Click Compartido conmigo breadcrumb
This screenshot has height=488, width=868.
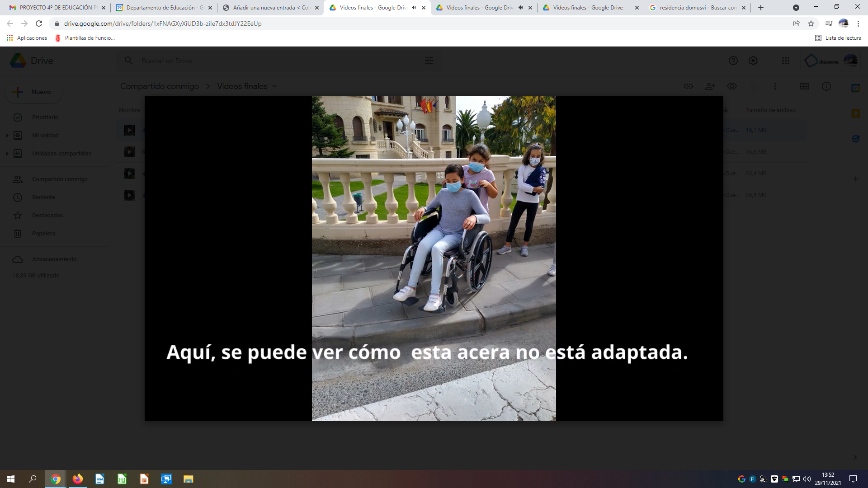click(160, 86)
